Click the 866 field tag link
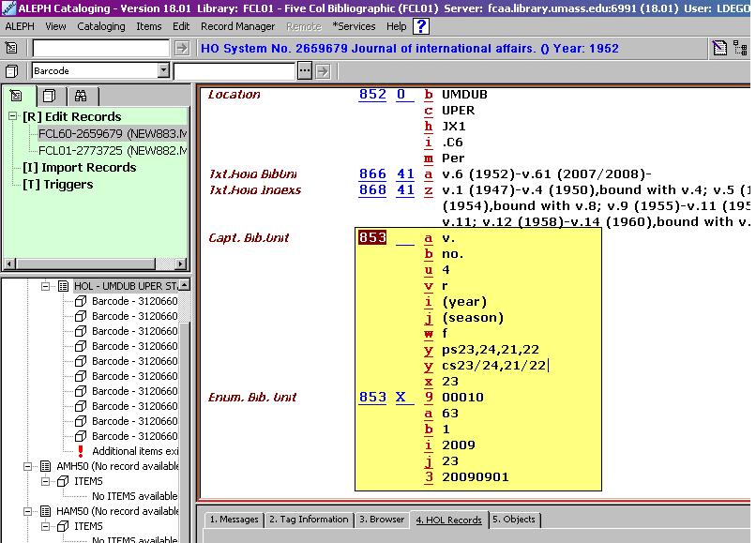 [372, 174]
